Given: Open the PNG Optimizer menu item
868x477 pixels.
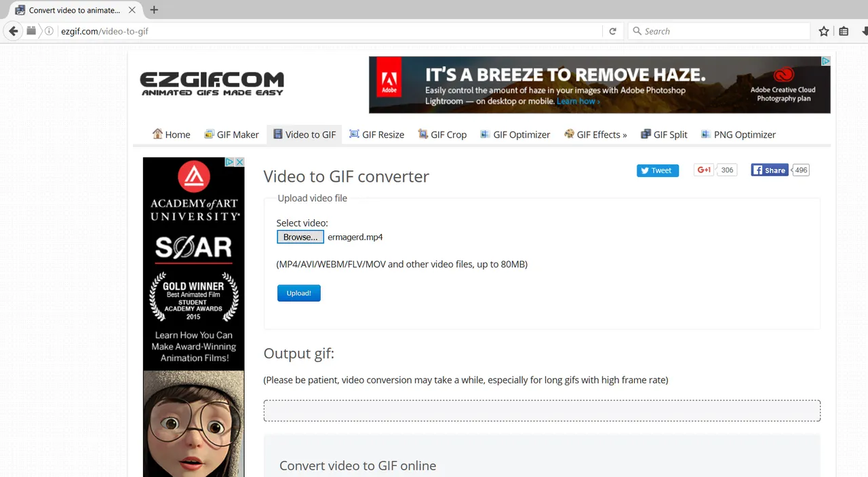Looking at the screenshot, I should [x=738, y=134].
